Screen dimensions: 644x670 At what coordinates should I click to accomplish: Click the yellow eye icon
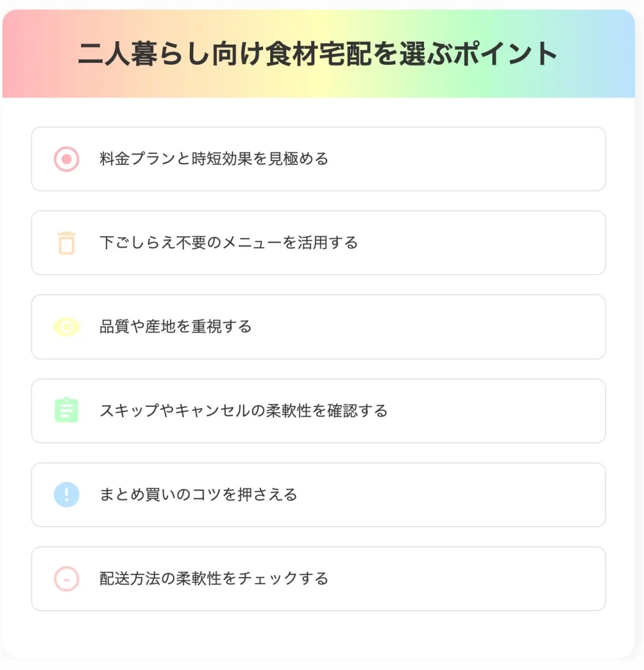tap(66, 326)
